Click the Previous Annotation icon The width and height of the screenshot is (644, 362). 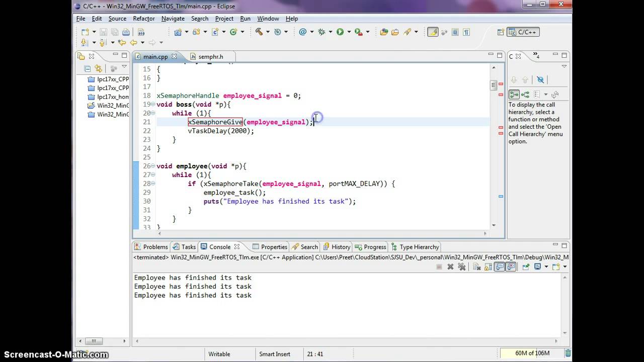pyautogui.click(x=103, y=43)
